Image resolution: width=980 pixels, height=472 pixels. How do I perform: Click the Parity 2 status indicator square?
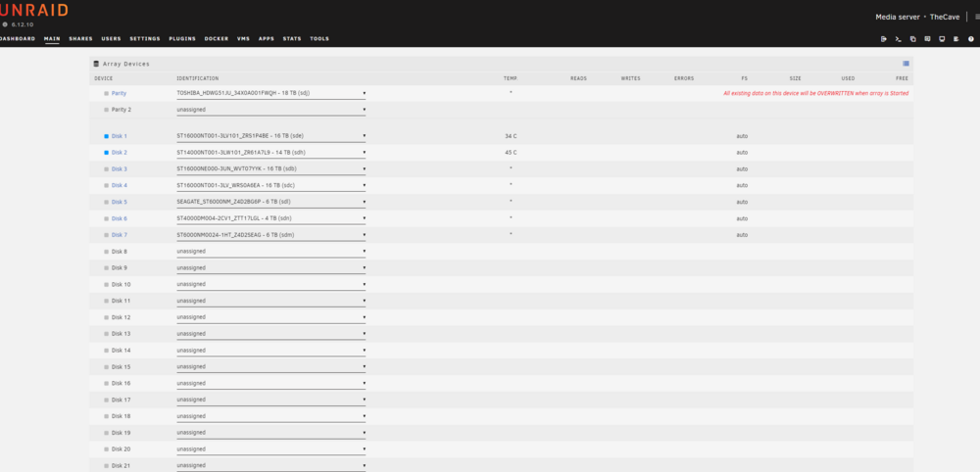click(106, 110)
